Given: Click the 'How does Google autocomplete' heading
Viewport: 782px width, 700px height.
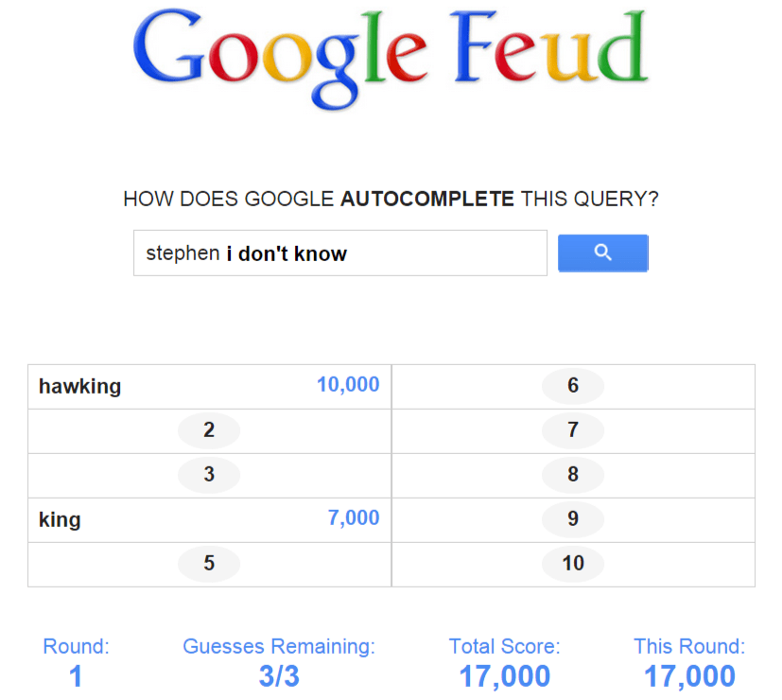Looking at the screenshot, I should pos(391,200).
